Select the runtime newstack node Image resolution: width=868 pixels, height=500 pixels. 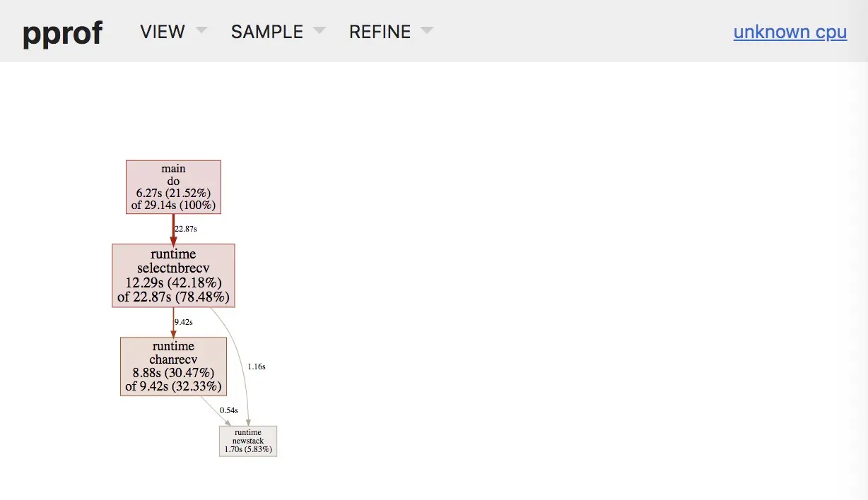click(x=247, y=441)
